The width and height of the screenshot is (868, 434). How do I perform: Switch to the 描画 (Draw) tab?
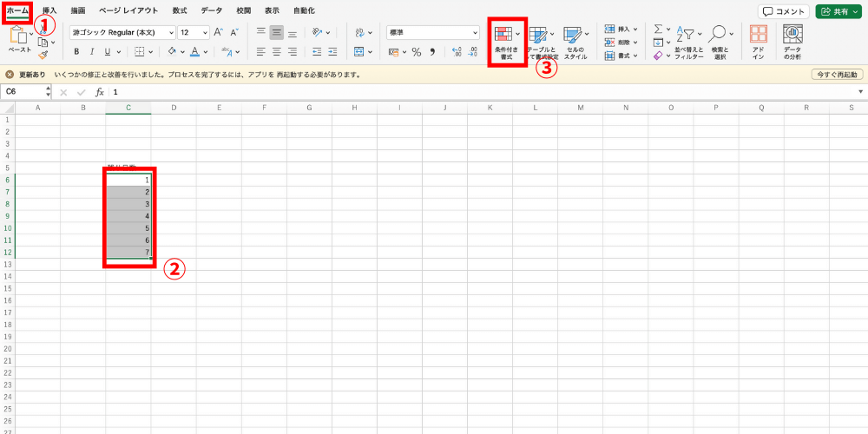tap(78, 10)
